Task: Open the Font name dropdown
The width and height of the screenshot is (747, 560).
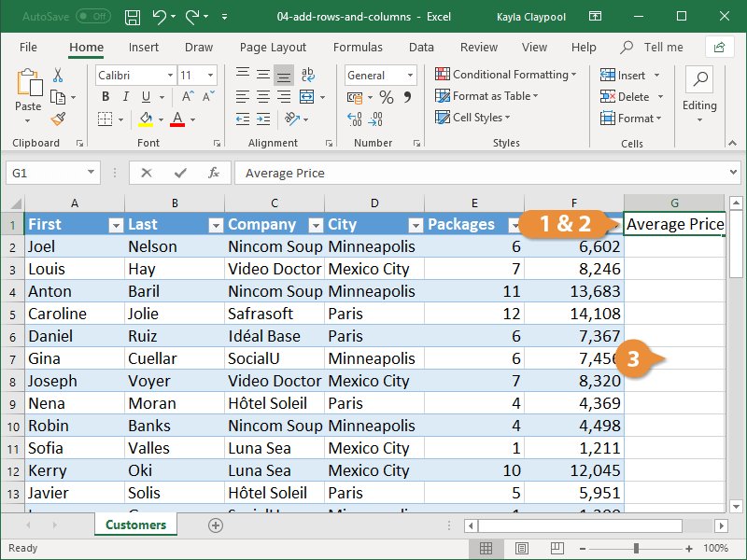Action: pyautogui.click(x=170, y=76)
